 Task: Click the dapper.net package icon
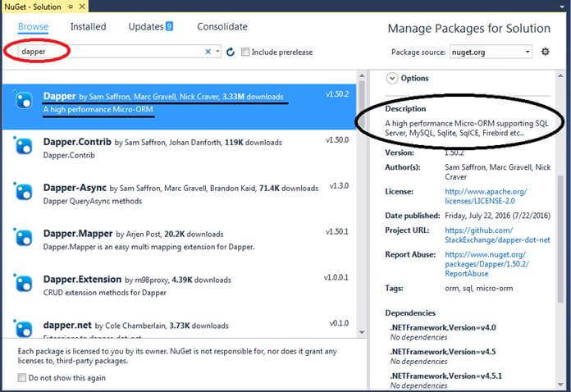[24, 328]
